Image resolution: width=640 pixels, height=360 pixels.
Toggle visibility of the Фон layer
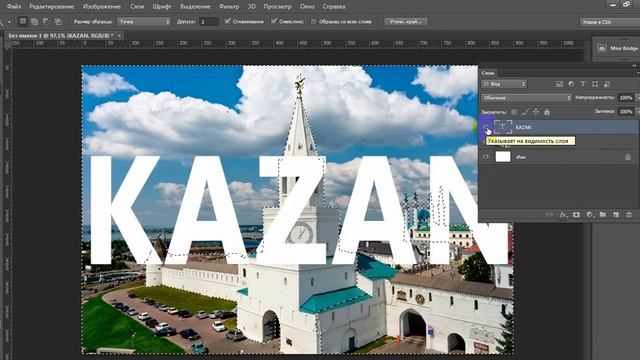(486, 157)
